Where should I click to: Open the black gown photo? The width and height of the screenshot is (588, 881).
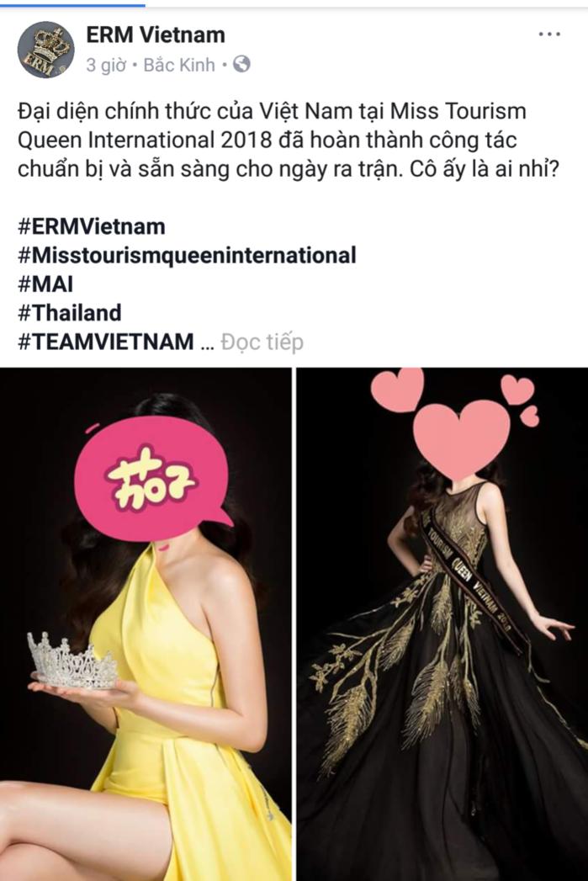442,624
